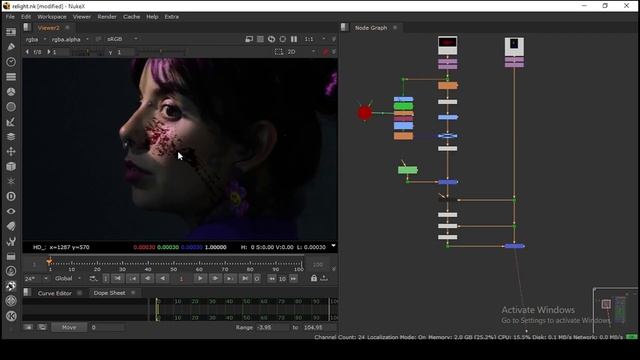Open the Render menu

point(107,17)
